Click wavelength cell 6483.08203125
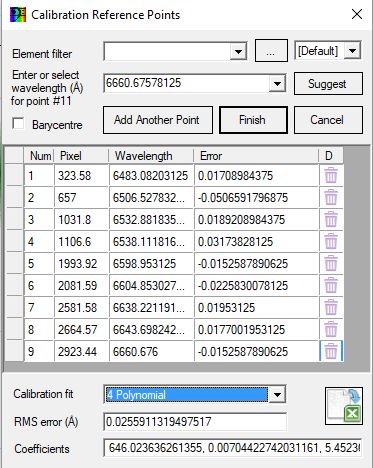 [151, 176]
